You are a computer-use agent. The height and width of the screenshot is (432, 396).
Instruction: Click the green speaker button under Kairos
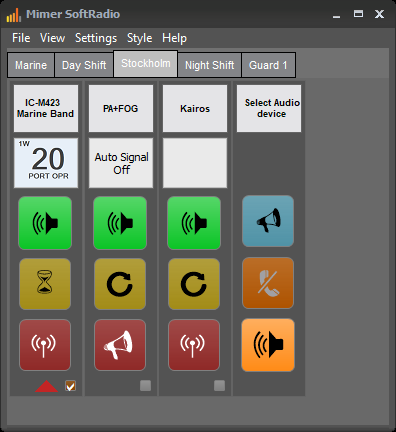point(194,223)
